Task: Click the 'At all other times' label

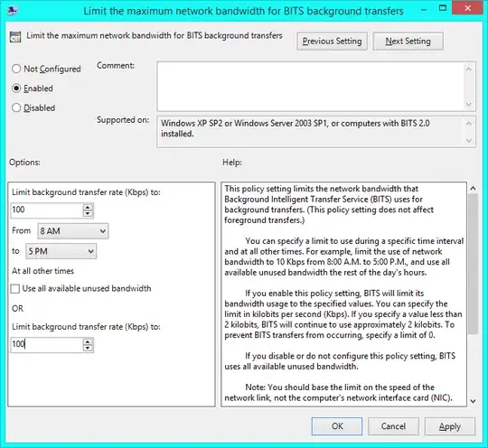Action: click(43, 271)
